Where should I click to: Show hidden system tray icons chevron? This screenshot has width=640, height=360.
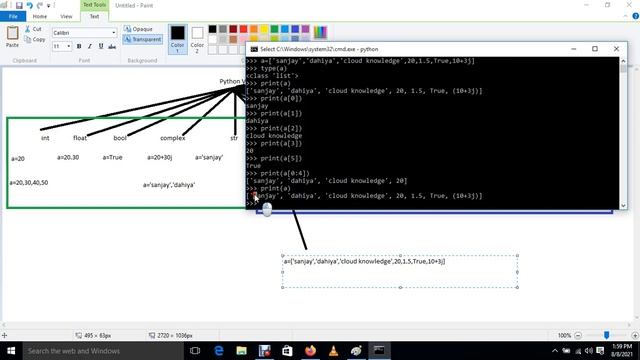click(x=555, y=351)
